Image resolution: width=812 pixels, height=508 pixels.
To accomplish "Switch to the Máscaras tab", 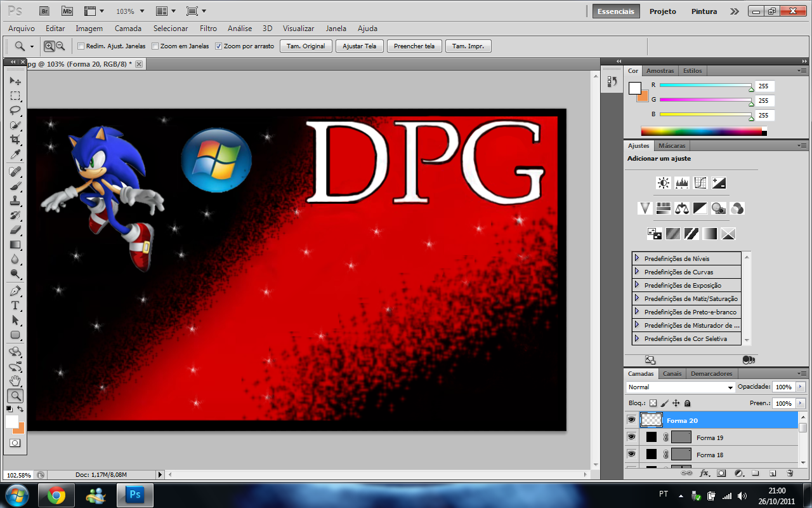I will pyautogui.click(x=672, y=145).
